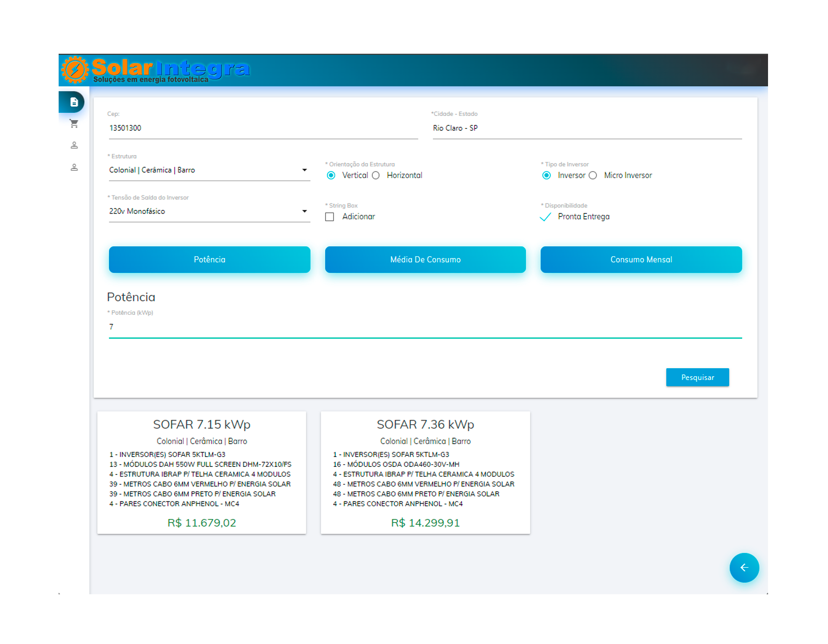Click the 'Potência' section heading above the kWp field
Viewport: 828px width, 644px height.
coord(131,297)
